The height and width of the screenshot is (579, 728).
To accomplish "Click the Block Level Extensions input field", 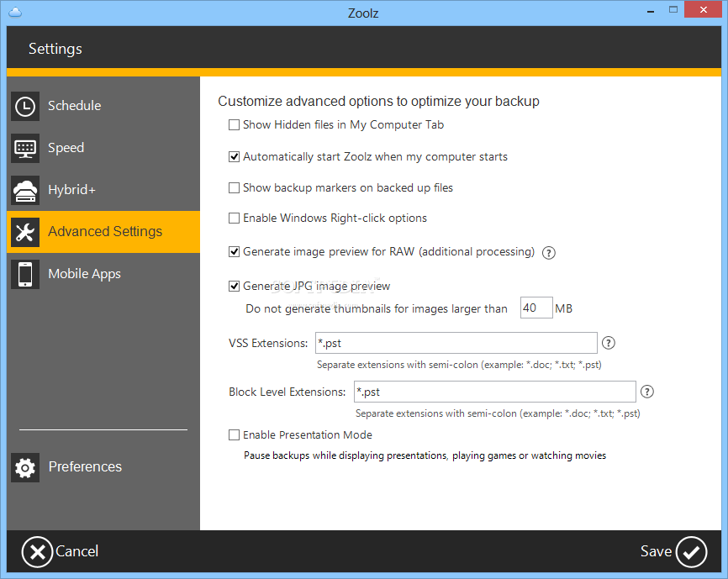I will (495, 392).
